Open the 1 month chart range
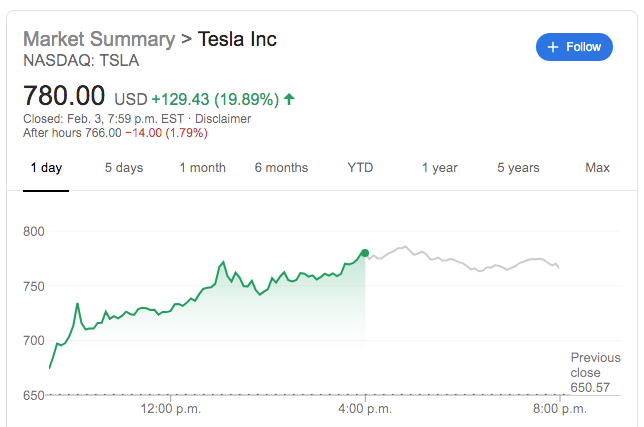This screenshot has width=644, height=427. pos(202,168)
